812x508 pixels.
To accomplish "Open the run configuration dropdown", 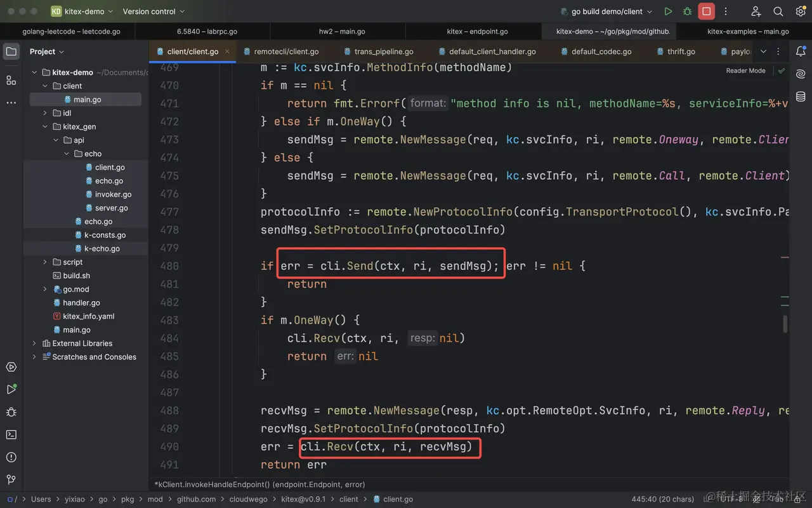I will click(x=606, y=11).
